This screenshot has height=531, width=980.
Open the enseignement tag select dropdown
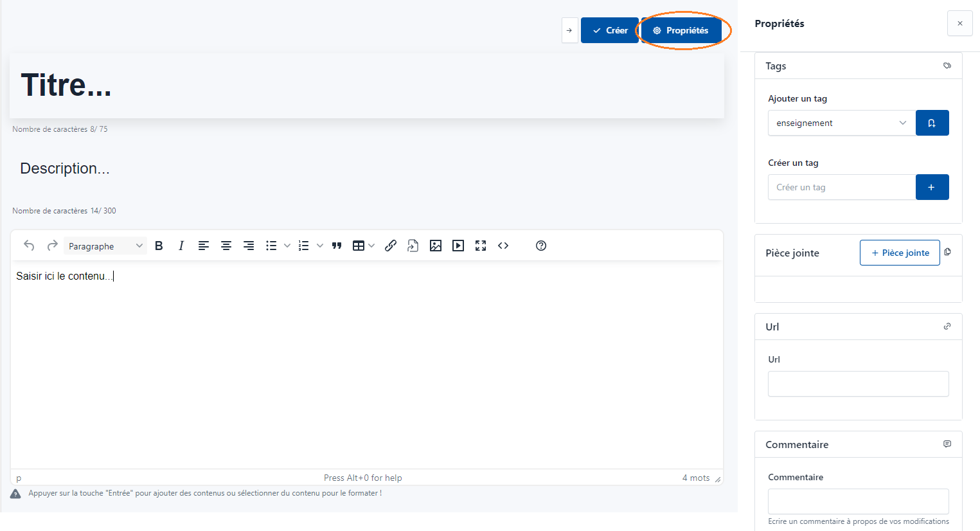(x=841, y=123)
